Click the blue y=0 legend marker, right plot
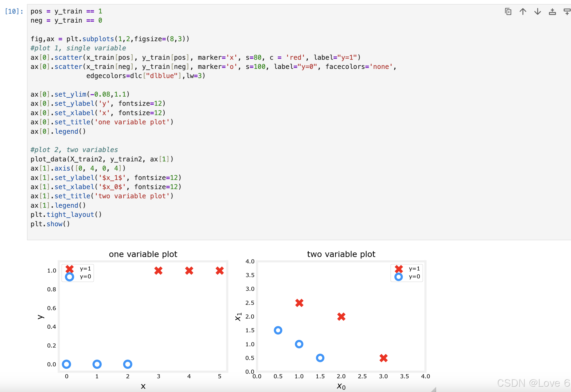This screenshot has width=571, height=392. [x=398, y=277]
